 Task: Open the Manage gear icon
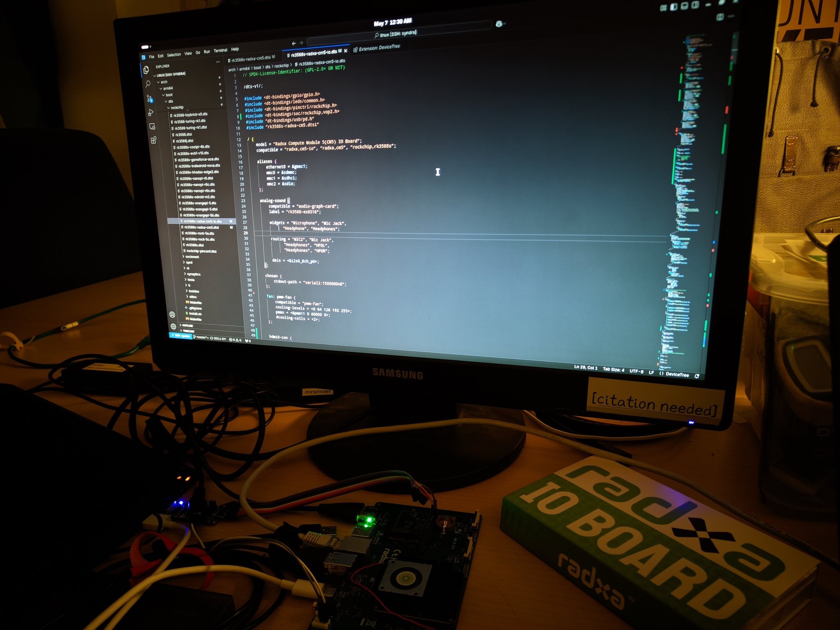(173, 326)
